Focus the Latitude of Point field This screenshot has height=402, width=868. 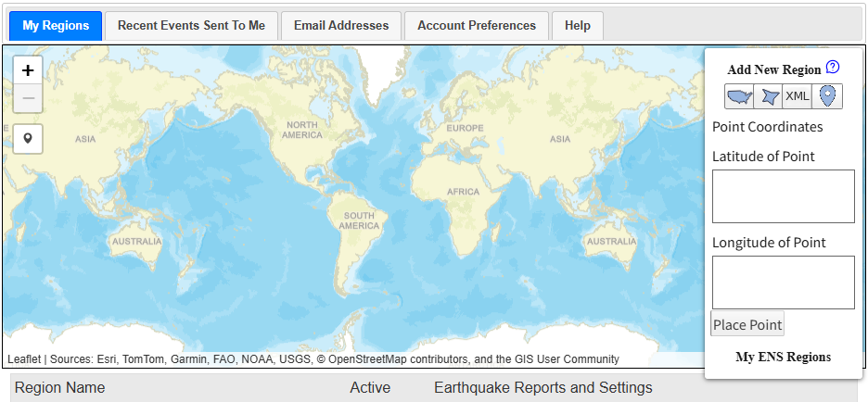pyautogui.click(x=784, y=196)
